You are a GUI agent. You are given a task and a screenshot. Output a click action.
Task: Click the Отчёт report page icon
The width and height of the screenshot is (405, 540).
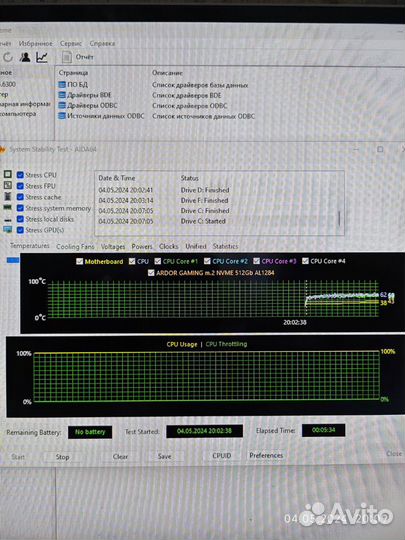click(67, 57)
